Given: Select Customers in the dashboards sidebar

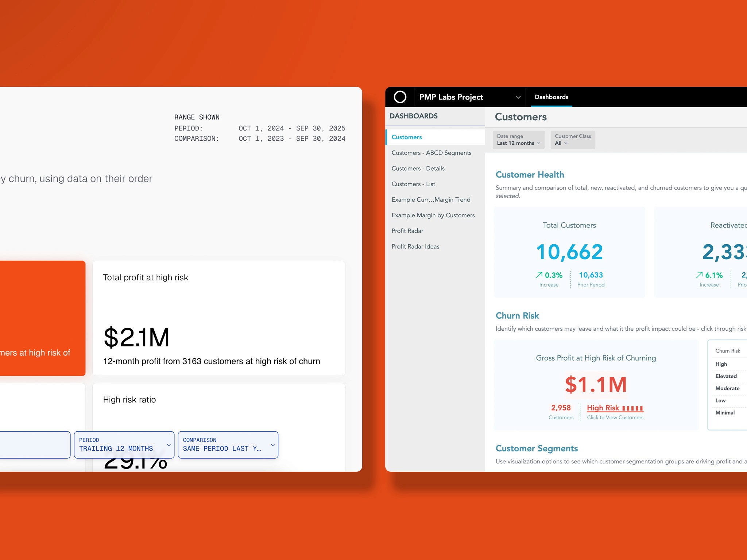Looking at the screenshot, I should (x=406, y=137).
